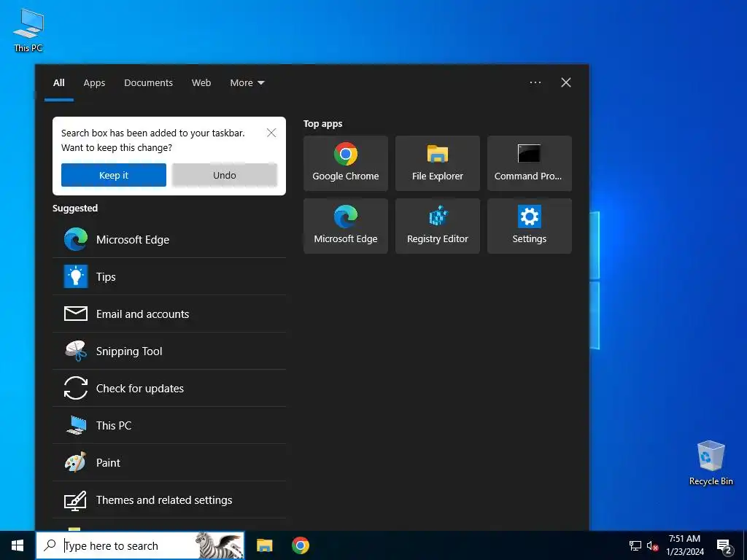The height and width of the screenshot is (560, 747).
Task: Launch Command Prompt from Top apps
Action: (530, 163)
